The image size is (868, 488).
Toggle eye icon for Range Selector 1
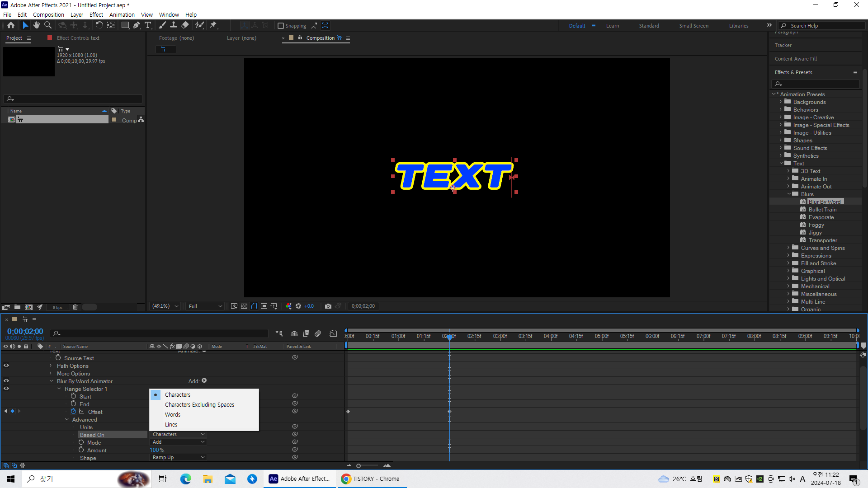pos(6,389)
